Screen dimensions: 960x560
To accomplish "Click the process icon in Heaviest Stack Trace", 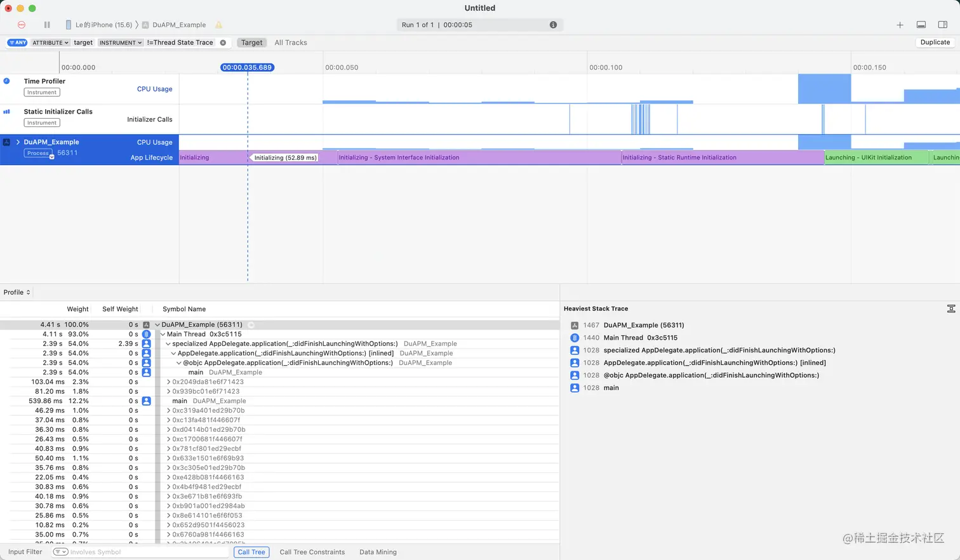I will pyautogui.click(x=575, y=325).
